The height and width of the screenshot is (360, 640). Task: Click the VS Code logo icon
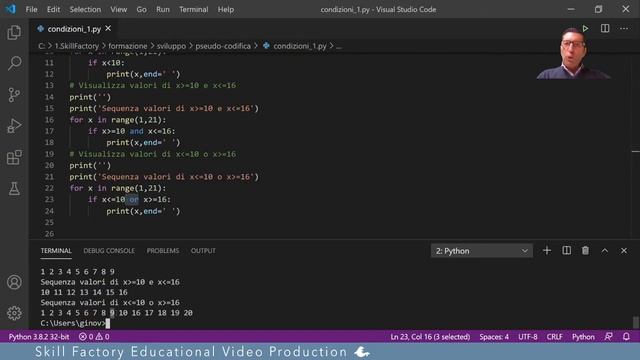tap(11, 9)
